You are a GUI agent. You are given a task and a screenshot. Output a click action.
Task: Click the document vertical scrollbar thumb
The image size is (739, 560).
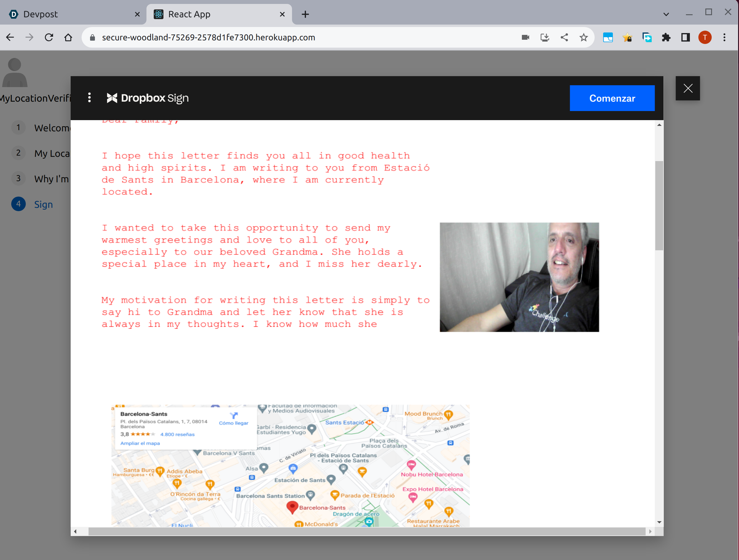(659, 205)
